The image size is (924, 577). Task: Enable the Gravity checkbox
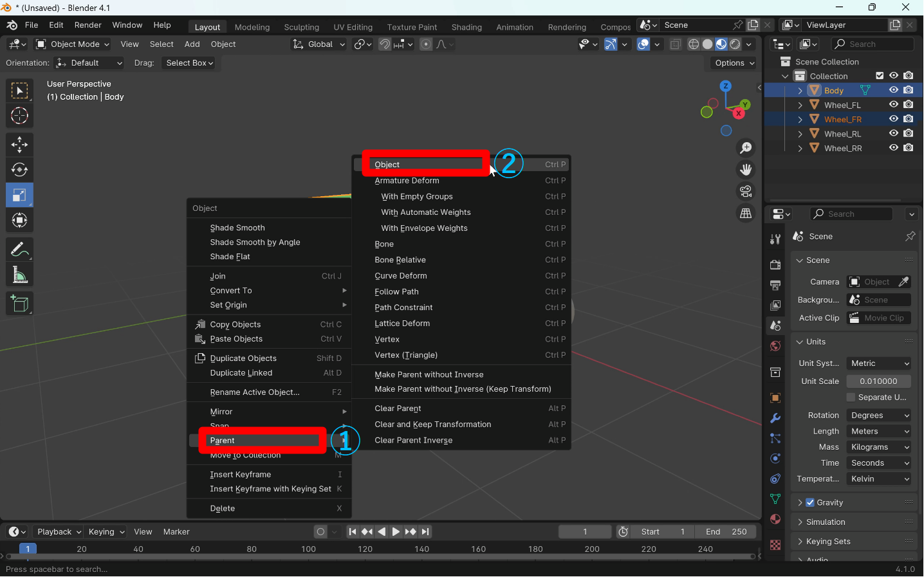point(810,502)
